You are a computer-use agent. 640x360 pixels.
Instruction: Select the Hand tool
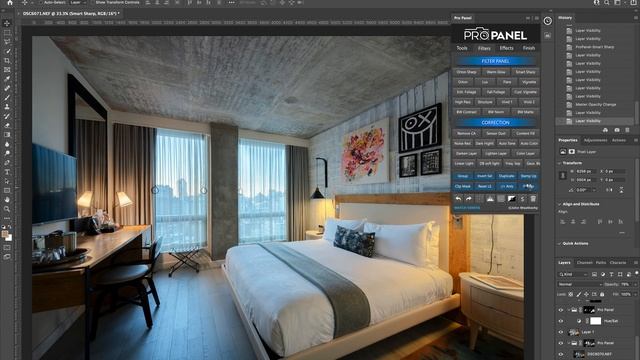(x=7, y=200)
